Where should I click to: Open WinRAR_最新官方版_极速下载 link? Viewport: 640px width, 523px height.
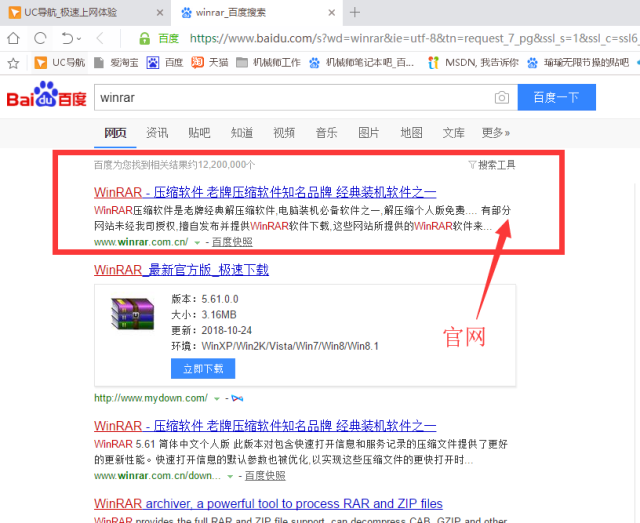pos(181,270)
